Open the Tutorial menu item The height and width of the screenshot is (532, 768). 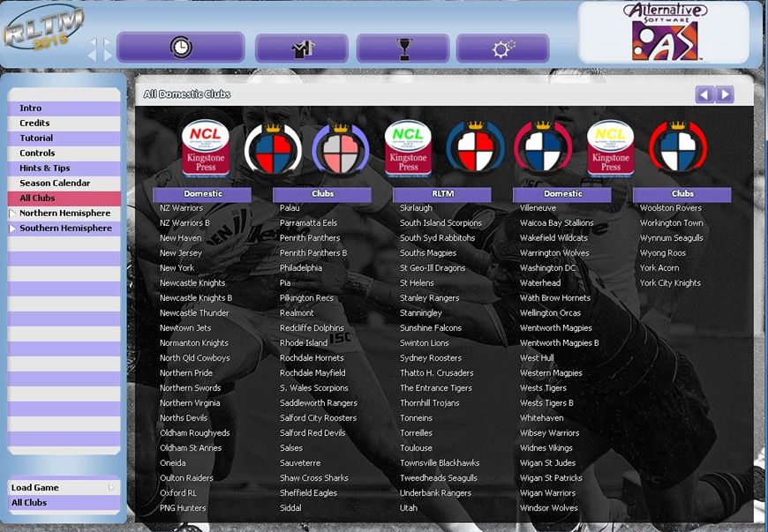pyautogui.click(x=36, y=139)
